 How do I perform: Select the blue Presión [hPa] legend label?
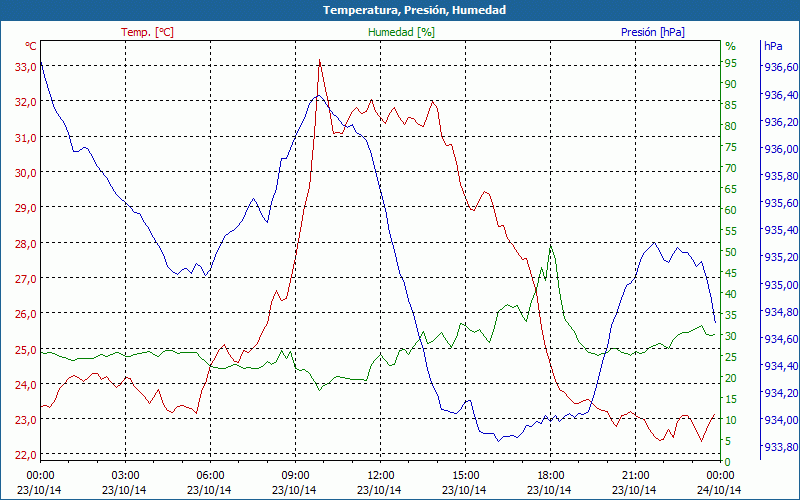tap(653, 32)
